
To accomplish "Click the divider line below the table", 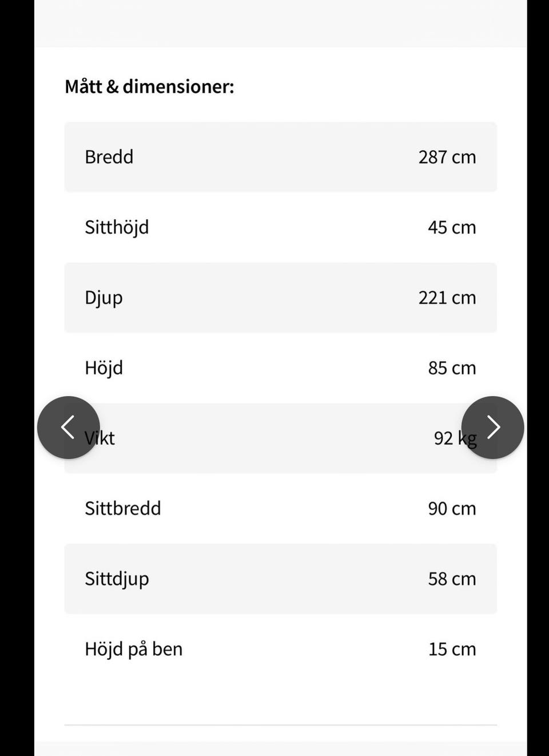I will click(x=280, y=725).
